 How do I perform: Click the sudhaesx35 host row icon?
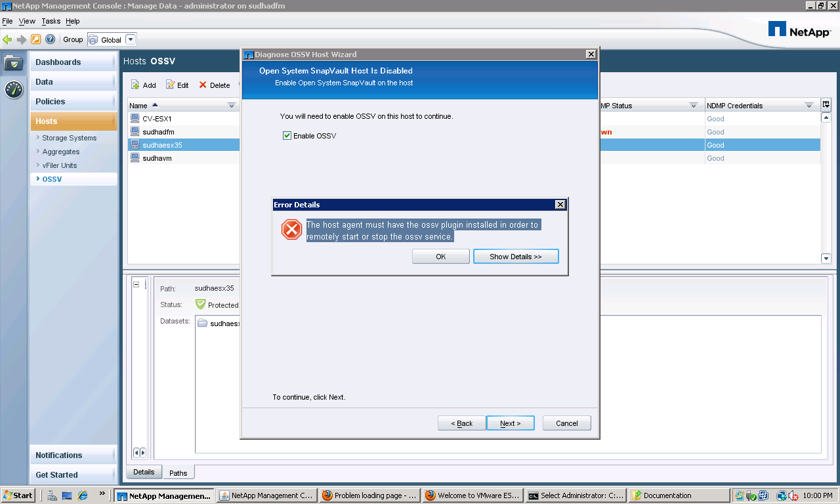coord(135,145)
